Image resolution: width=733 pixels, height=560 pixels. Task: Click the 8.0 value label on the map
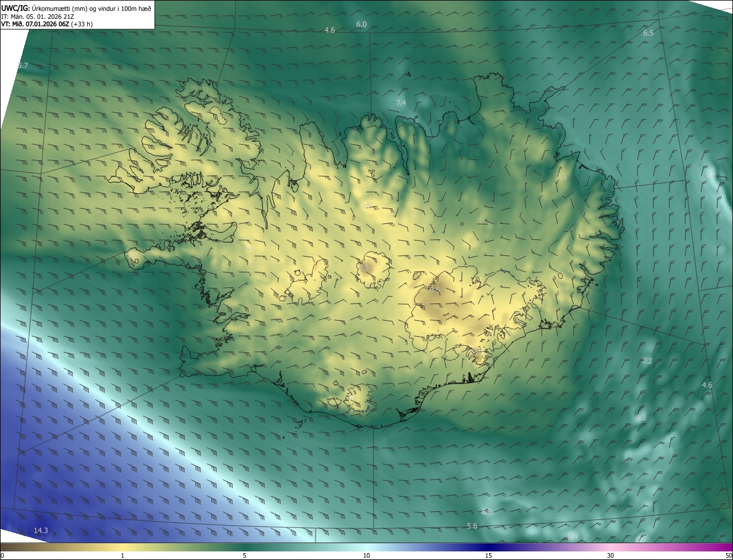[487, 512]
